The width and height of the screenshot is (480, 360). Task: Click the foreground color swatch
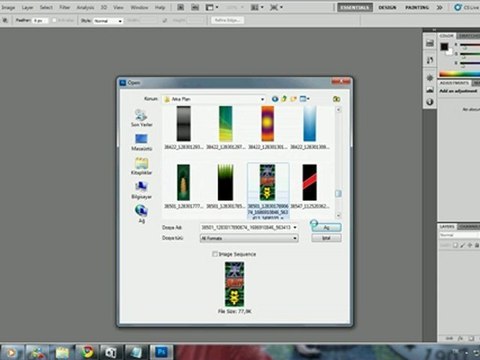(444, 47)
